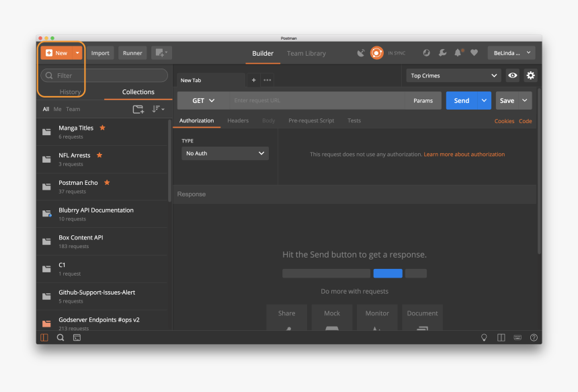Click the heart icon in header
578x392 pixels.
click(474, 53)
